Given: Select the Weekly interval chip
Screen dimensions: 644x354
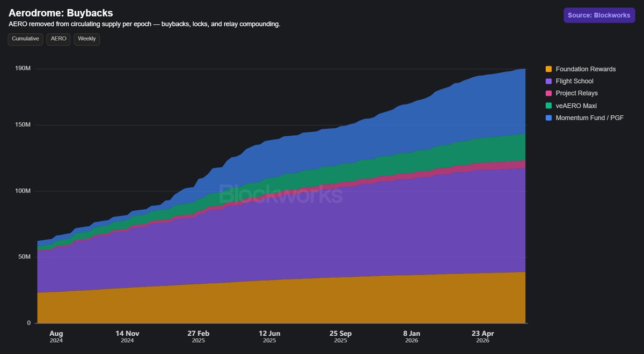Looking at the screenshot, I should [x=87, y=39].
